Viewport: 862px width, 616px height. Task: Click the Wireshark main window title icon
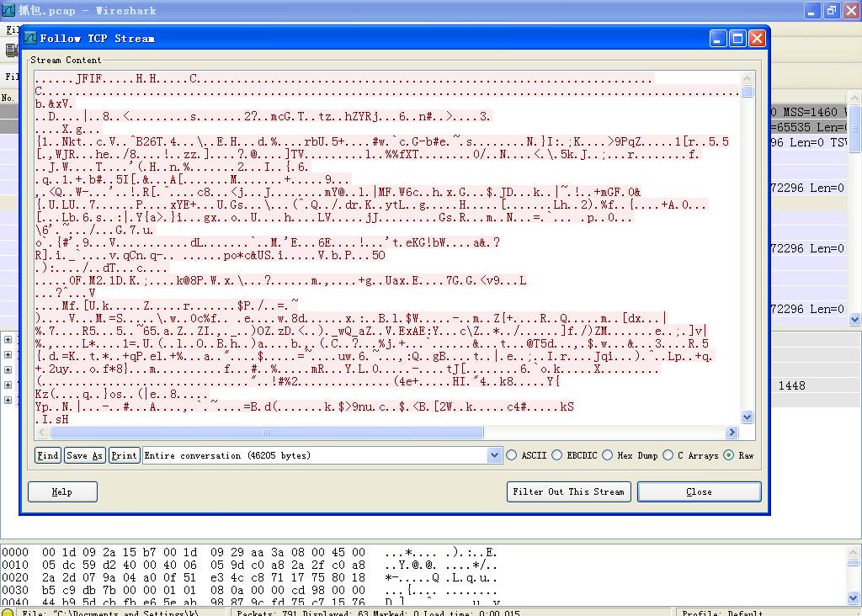[8, 10]
